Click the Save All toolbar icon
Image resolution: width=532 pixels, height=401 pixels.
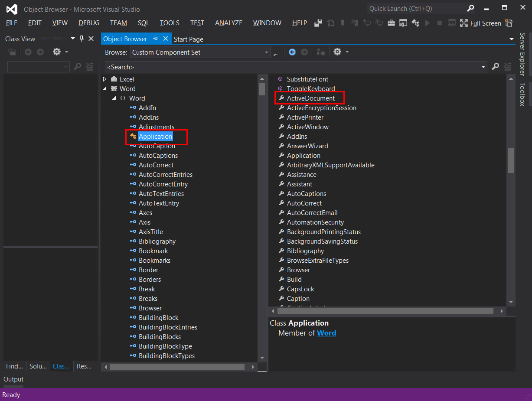pyautogui.click(x=319, y=23)
